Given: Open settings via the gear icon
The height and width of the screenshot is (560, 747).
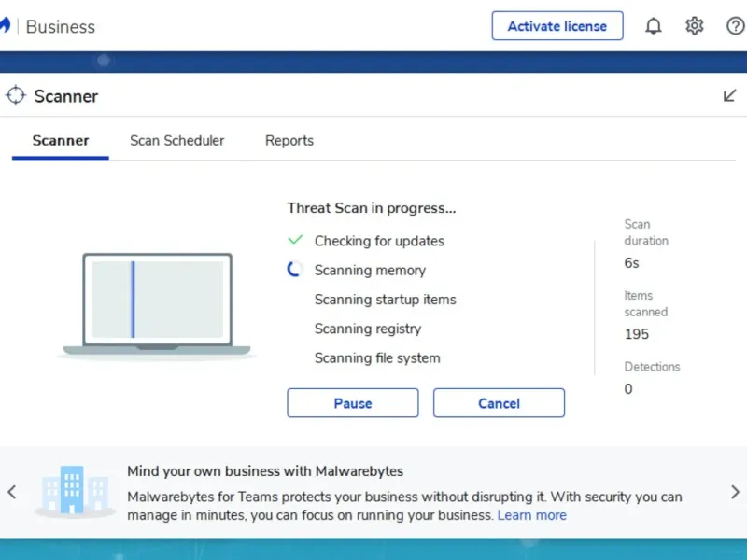Looking at the screenshot, I should click(x=694, y=26).
